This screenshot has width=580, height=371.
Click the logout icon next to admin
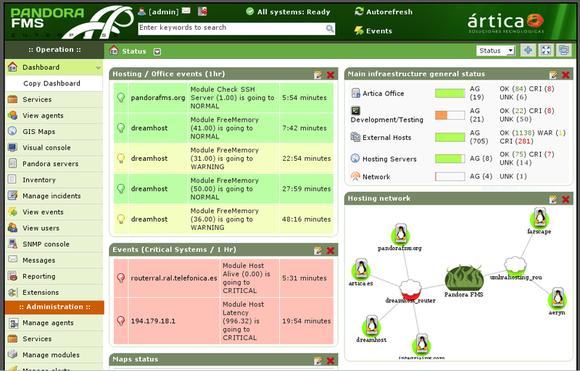click(202, 11)
